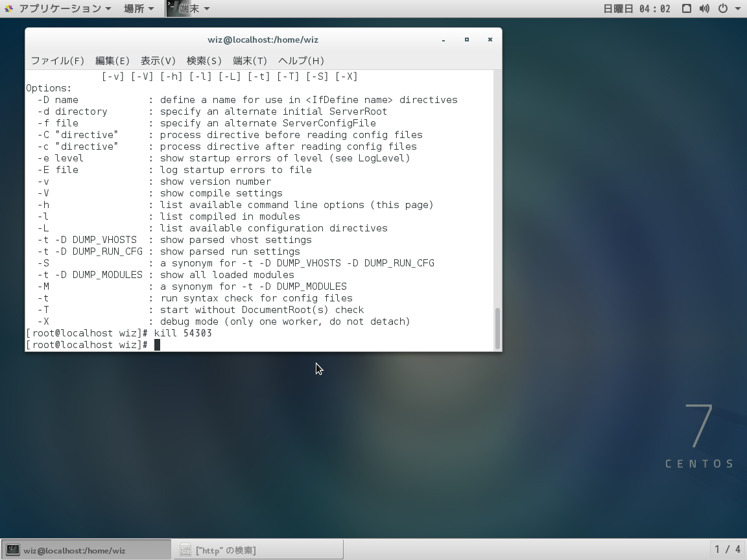The width and height of the screenshot is (747, 560).
Task: Open the ヘルプ(H) menu
Action: click(301, 61)
